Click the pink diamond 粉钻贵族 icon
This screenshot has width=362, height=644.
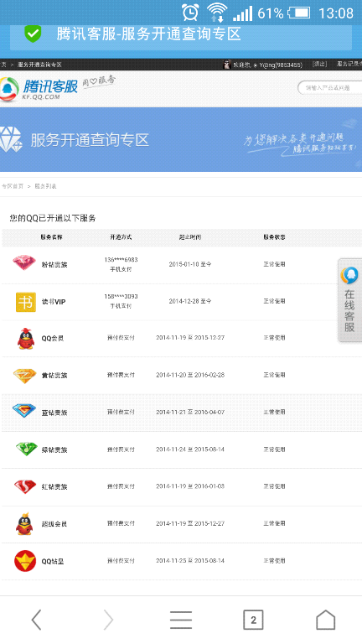pos(24,262)
